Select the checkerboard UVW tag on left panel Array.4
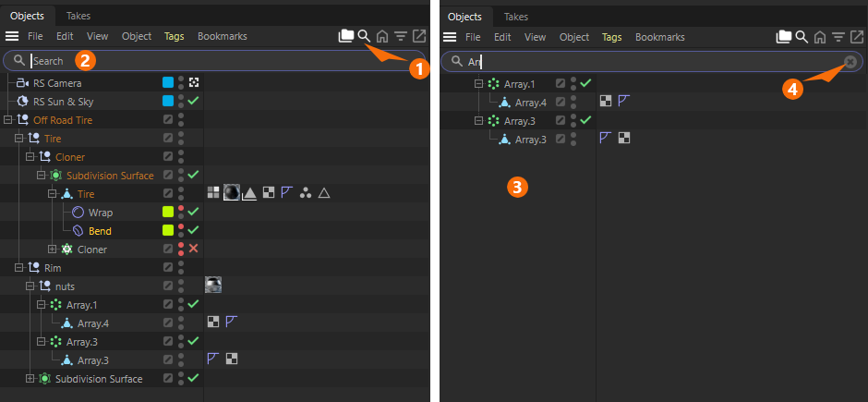This screenshot has height=402, width=868. pos(212,322)
